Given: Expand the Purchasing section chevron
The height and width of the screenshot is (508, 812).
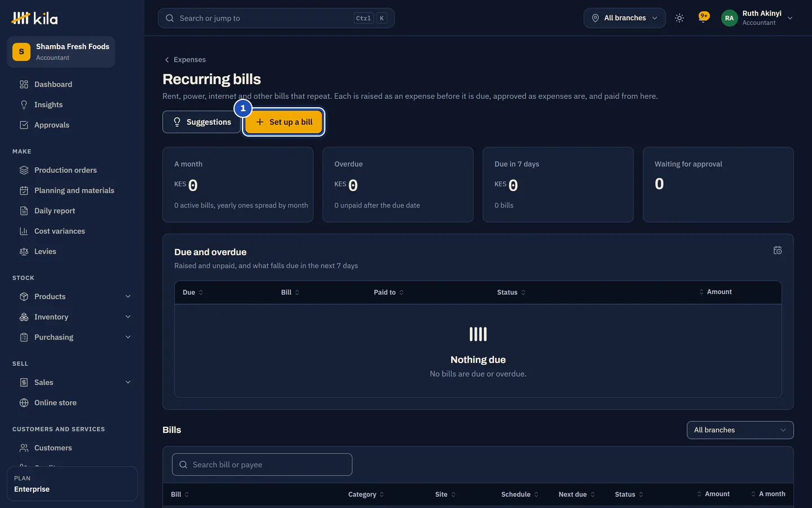Looking at the screenshot, I should coord(128,337).
